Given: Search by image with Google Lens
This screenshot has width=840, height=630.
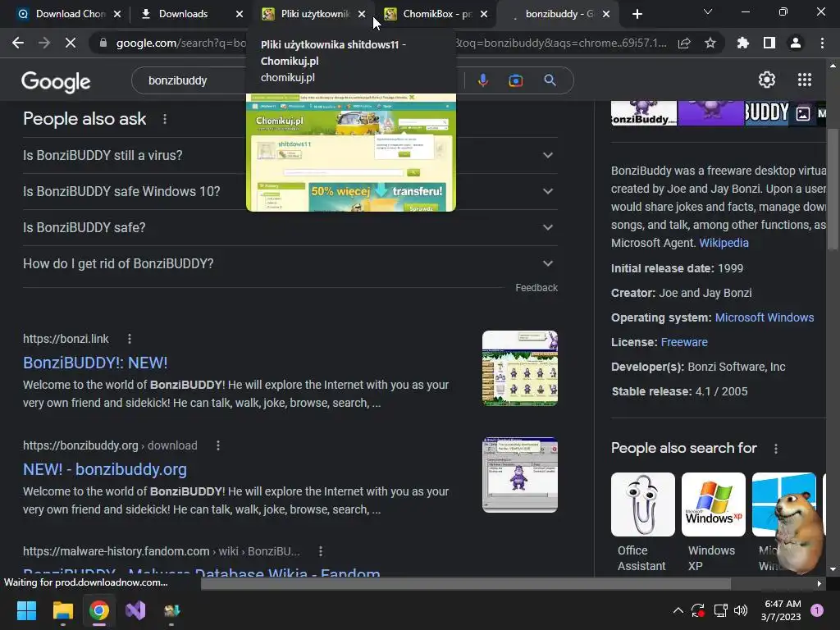Looking at the screenshot, I should point(516,80).
